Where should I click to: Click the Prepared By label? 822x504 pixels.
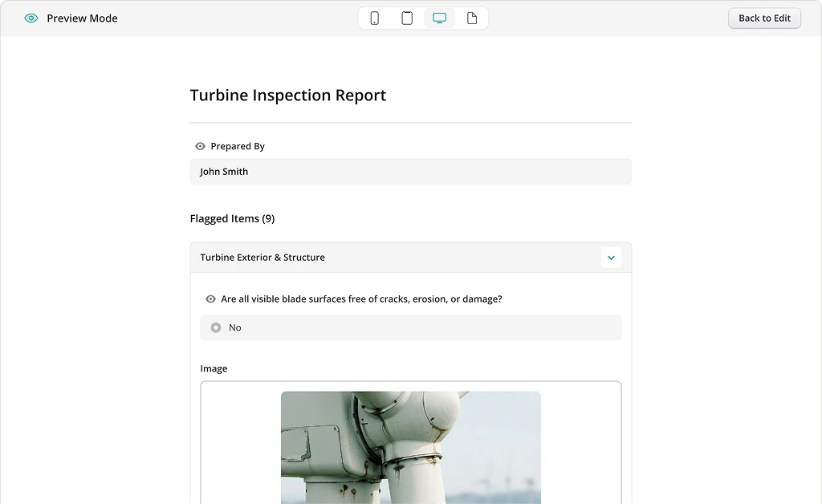(x=238, y=146)
